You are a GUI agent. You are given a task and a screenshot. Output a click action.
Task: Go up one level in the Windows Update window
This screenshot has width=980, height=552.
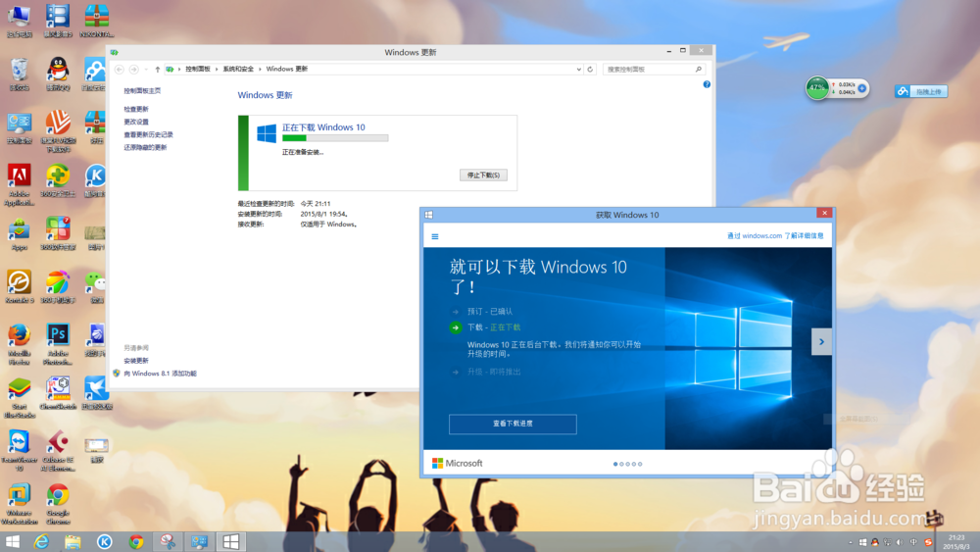158,70
